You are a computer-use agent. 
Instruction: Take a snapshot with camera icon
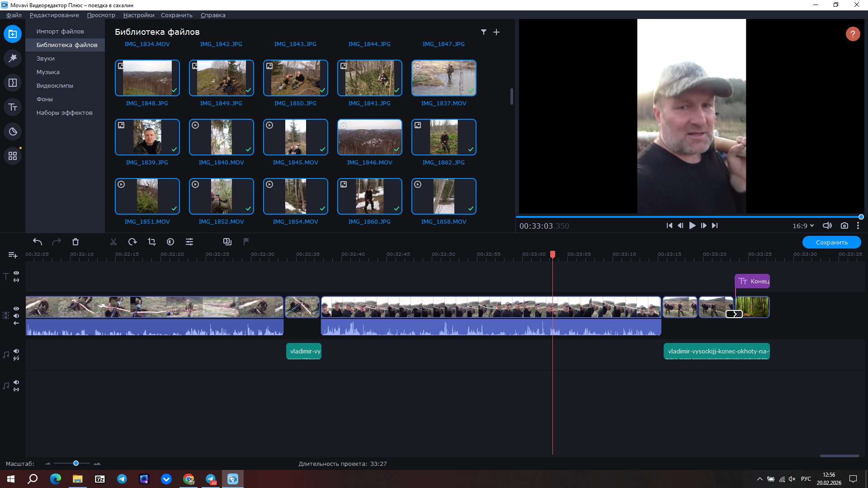tap(844, 225)
